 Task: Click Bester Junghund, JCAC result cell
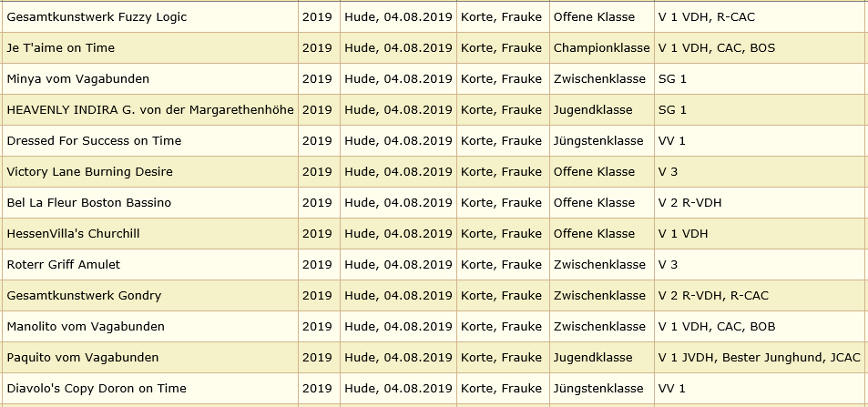click(759, 358)
